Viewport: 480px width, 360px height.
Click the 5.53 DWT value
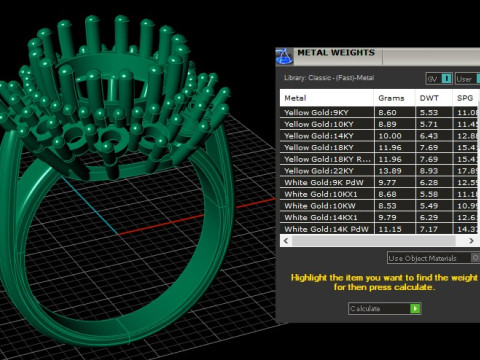click(429, 112)
